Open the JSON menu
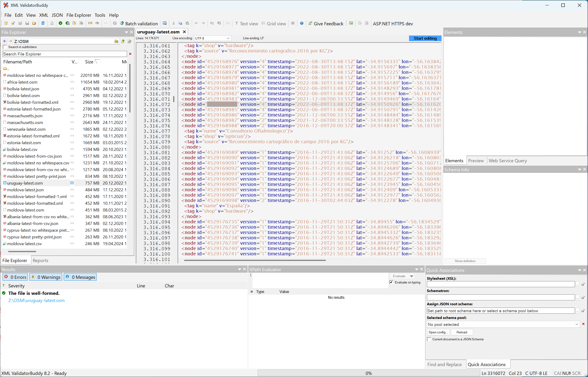 [x=57, y=15]
